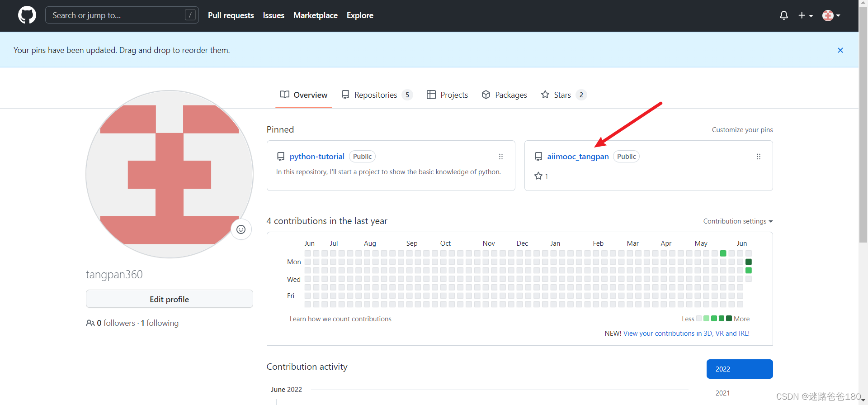Click the darkest legend square beside More
The height and width of the screenshot is (405, 868).
click(x=729, y=319)
